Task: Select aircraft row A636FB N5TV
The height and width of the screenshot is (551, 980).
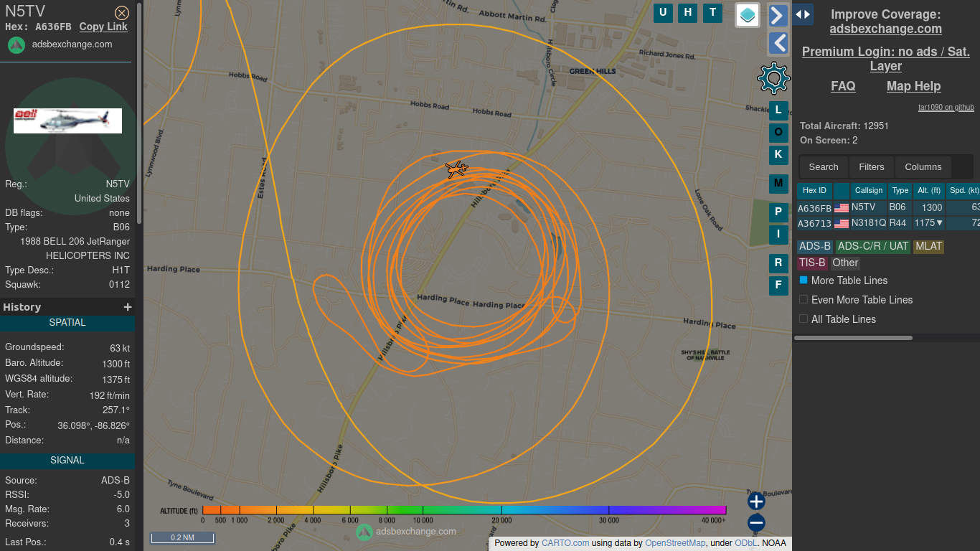Action: click(888, 207)
